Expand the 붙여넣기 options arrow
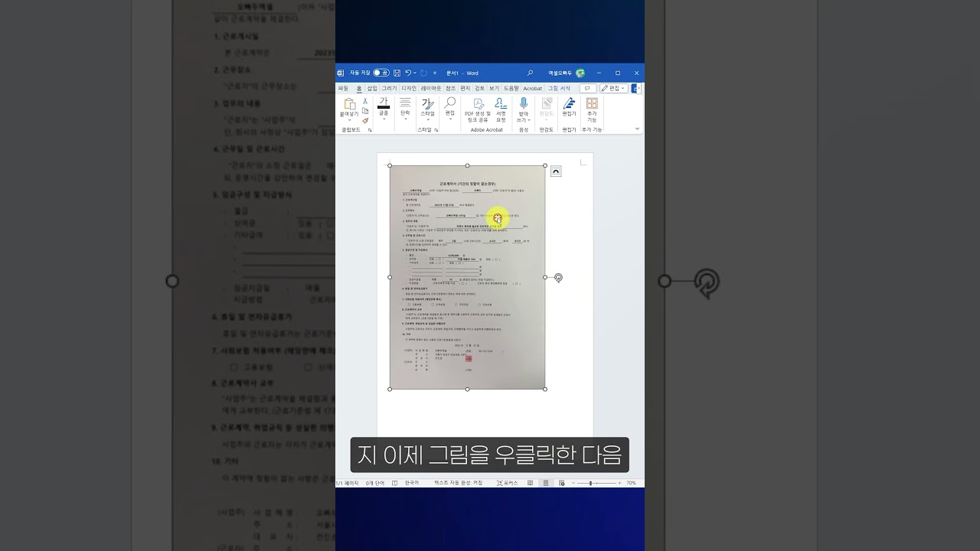 (x=349, y=120)
